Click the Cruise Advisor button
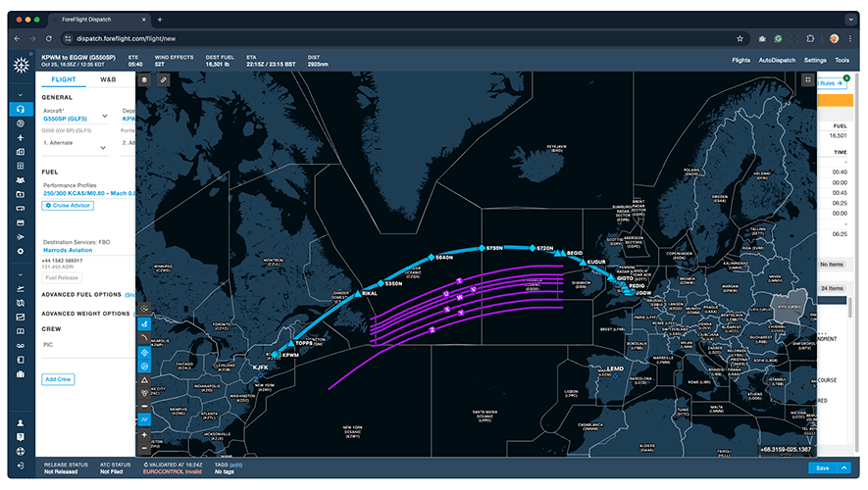 68,206
